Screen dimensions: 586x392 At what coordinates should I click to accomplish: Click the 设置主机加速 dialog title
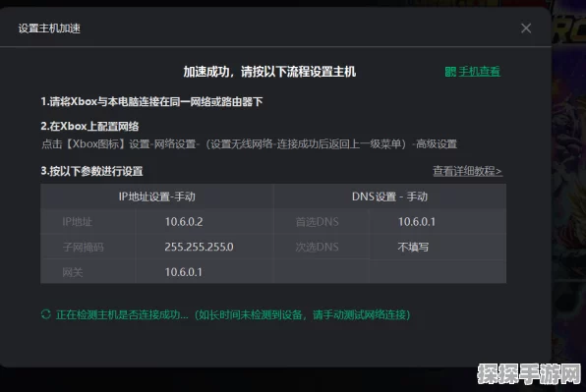click(49, 28)
